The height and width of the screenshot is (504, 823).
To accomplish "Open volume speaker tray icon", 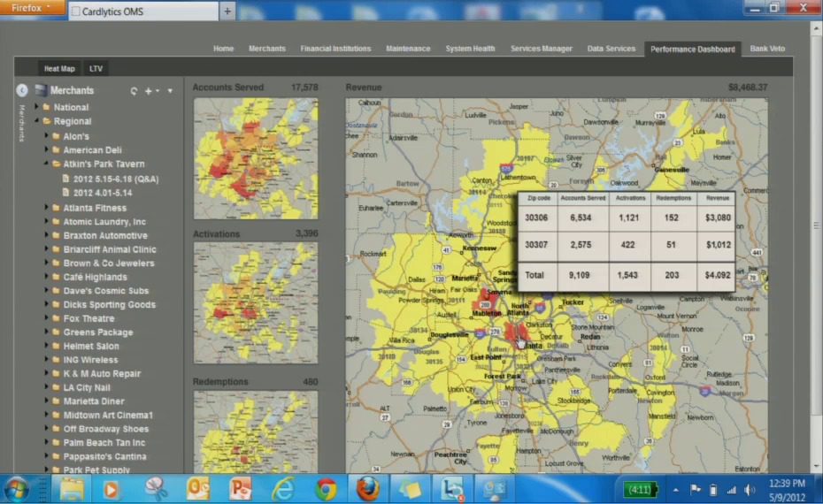I will pyautogui.click(x=750, y=491).
